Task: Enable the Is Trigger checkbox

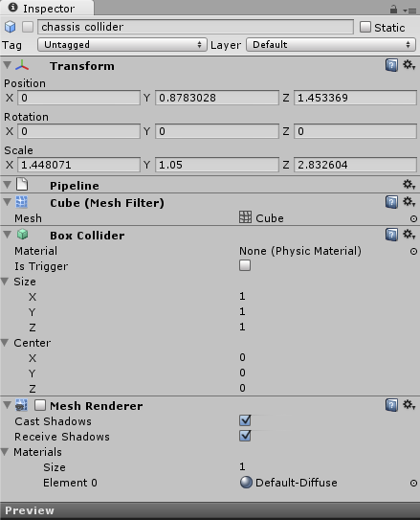Action: (x=245, y=265)
